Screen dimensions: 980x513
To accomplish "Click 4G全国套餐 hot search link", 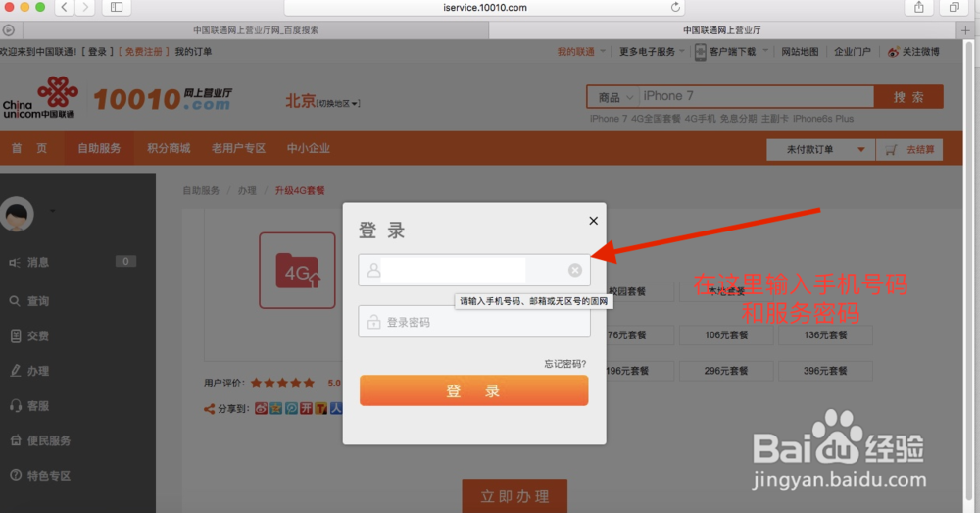I will click(655, 119).
